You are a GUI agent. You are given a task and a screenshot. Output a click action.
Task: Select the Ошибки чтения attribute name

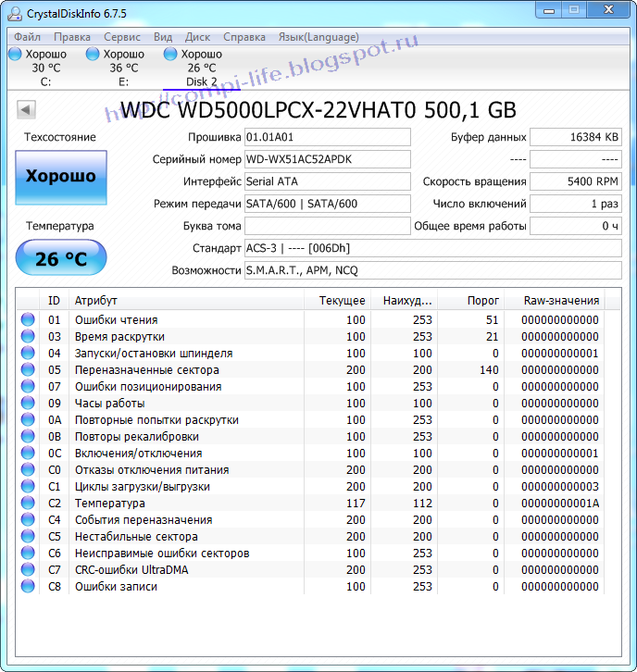(116, 320)
